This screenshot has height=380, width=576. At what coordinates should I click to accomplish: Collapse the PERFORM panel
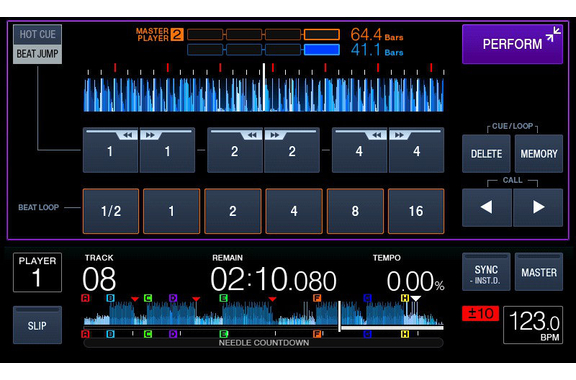[512, 44]
